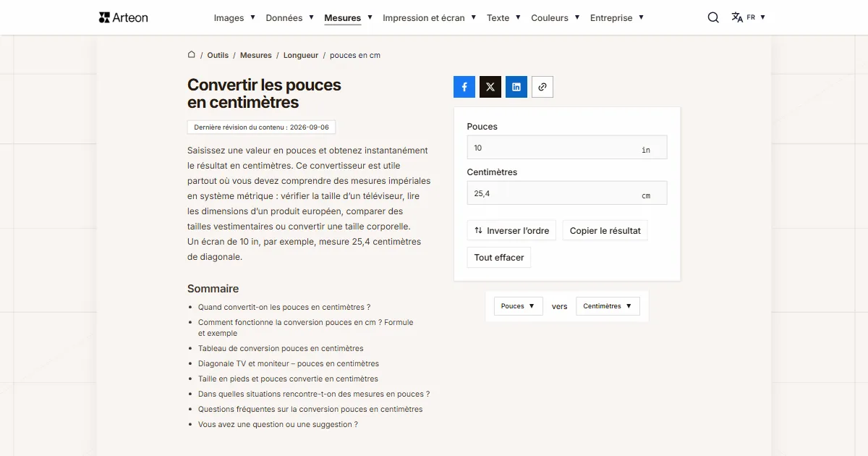The width and height of the screenshot is (868, 456).
Task: Go to 'Dans quelles situations rencontre-t-on' section
Action: pyautogui.click(x=314, y=394)
